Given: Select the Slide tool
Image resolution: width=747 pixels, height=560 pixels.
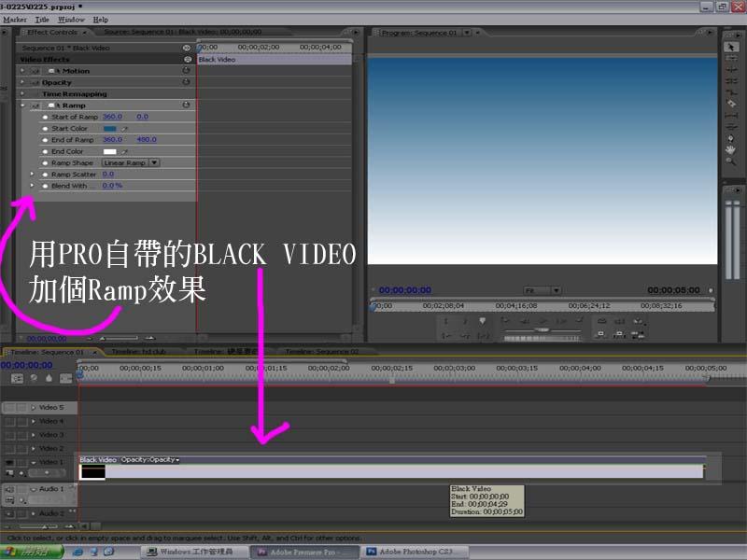Looking at the screenshot, I should click(731, 127).
